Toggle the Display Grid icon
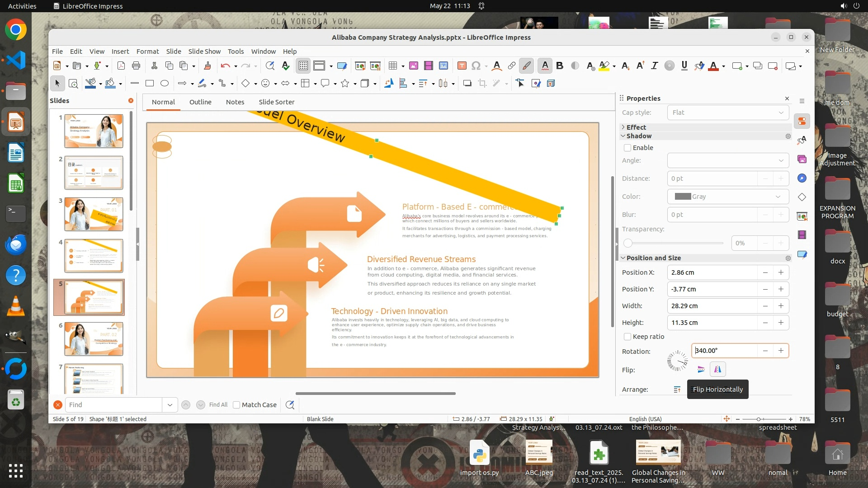 click(x=303, y=66)
